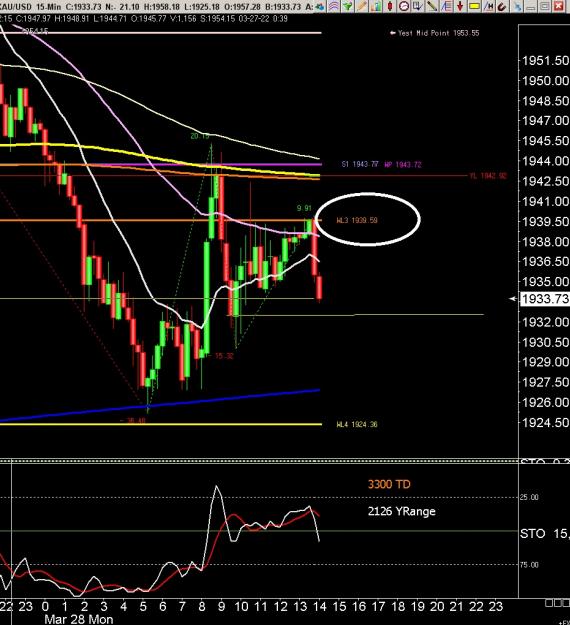
Task: Click the 1926.00 price axis value
Action: pyautogui.click(x=545, y=402)
